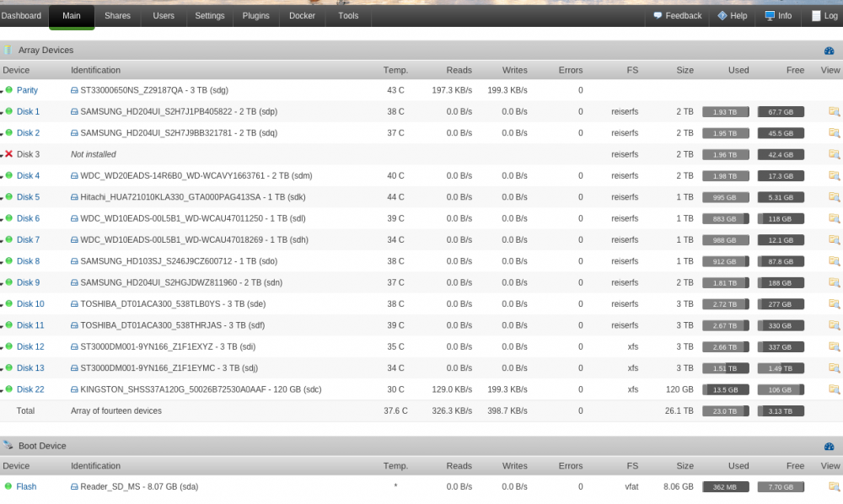
Task: Click green status ball for Disk 13
Action: 8,367
